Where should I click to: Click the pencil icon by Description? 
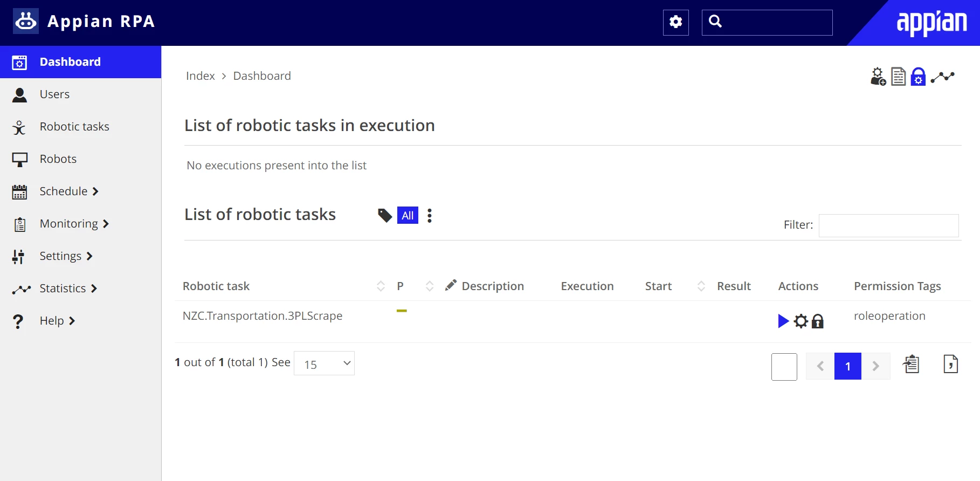coord(451,285)
